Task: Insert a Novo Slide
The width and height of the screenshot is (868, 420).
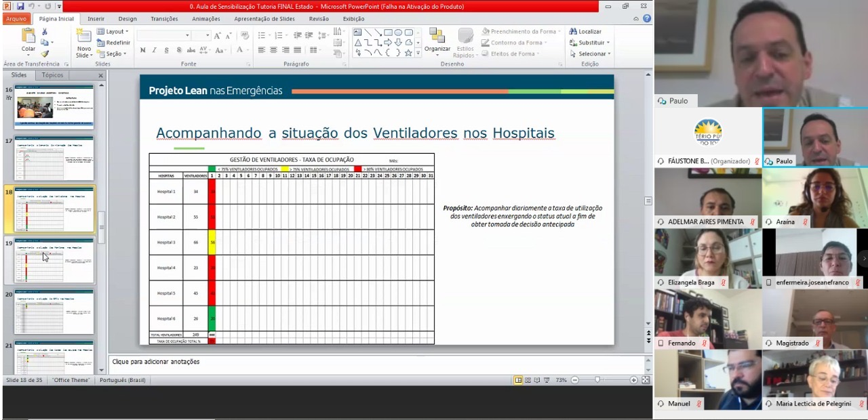Action: [84, 42]
